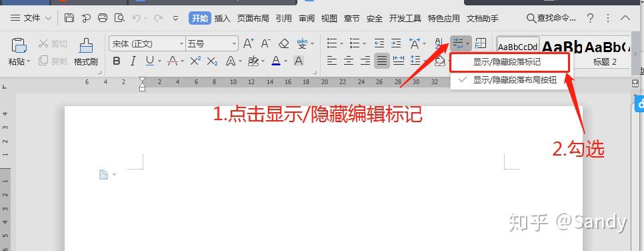Image resolution: width=644 pixels, height=251 pixels.
Task: Undo the last action
Action: tap(137, 18)
